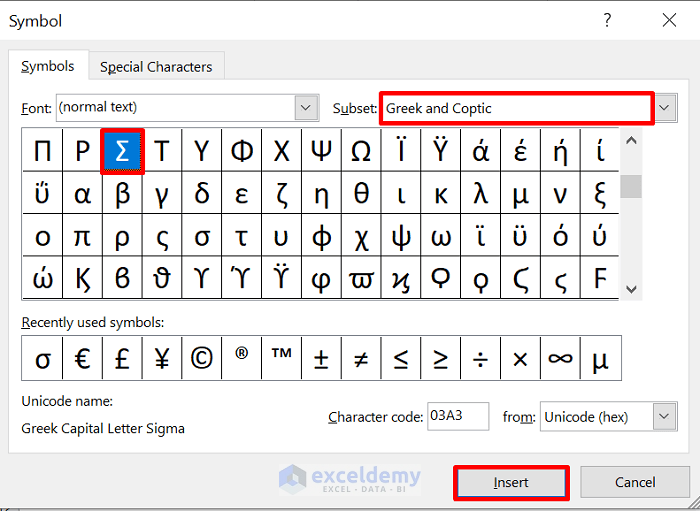The image size is (700, 511).
Task: Open the Symbols tab
Action: (48, 66)
